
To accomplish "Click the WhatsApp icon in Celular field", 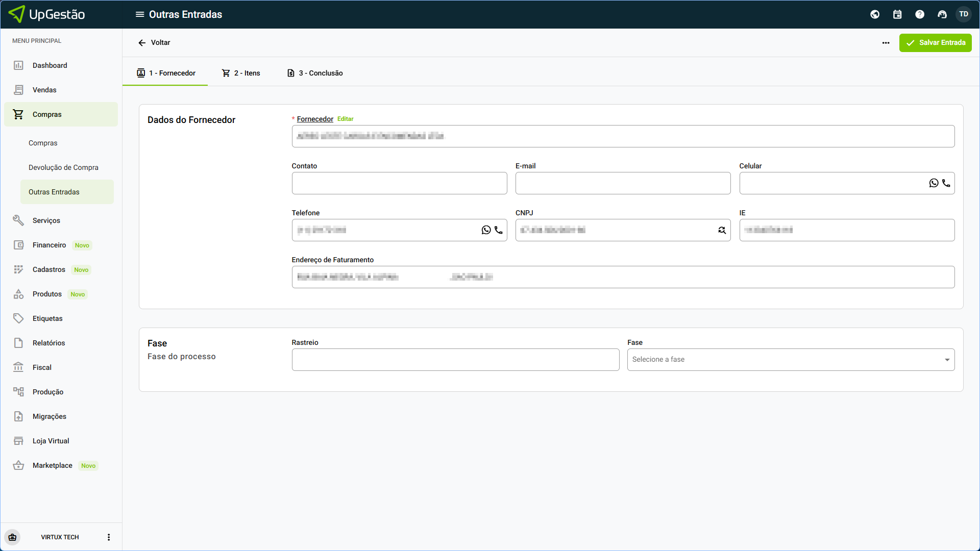I will 934,183.
